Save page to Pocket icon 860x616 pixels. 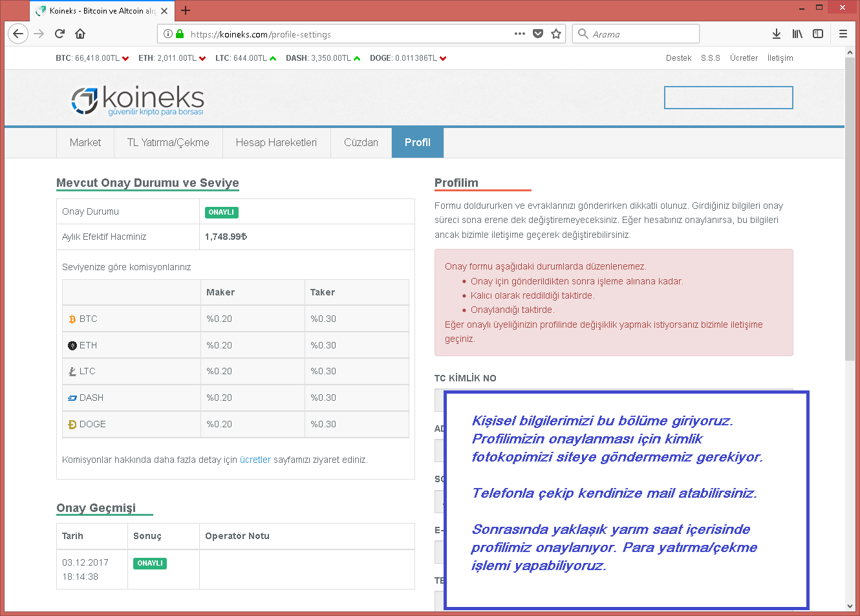pos(538,34)
